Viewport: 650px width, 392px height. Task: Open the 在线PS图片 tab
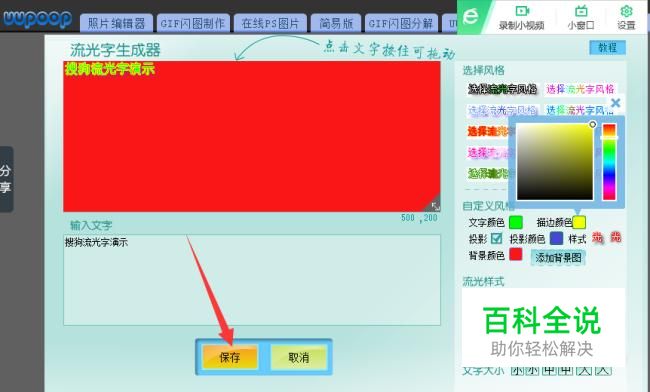click(270, 23)
